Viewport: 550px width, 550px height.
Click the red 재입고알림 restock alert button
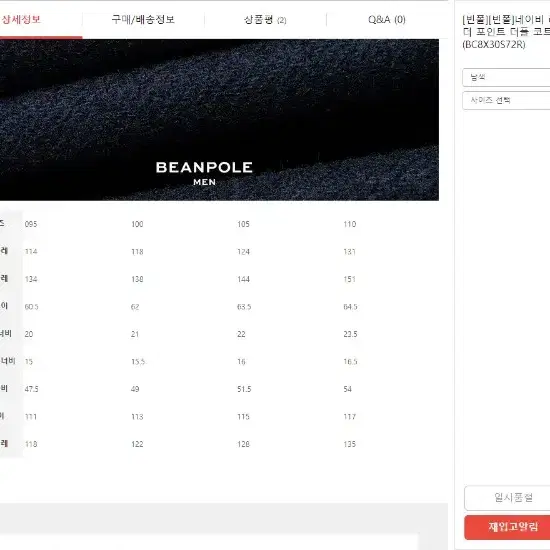[507, 527]
